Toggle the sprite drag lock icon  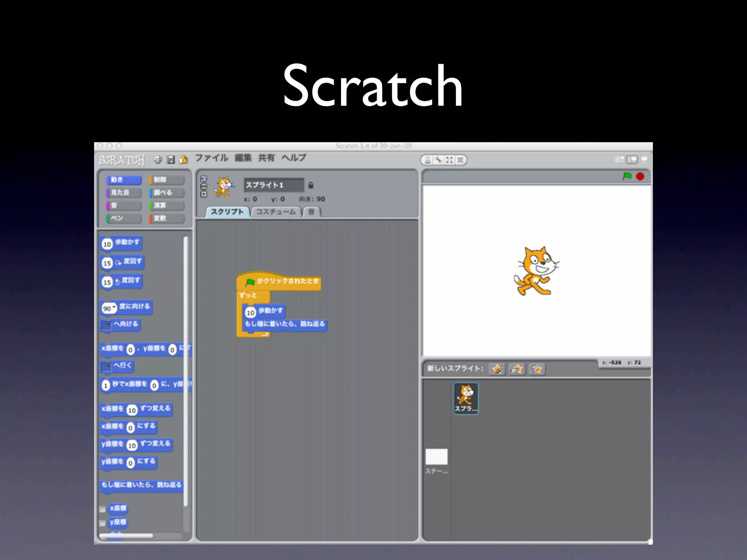click(311, 185)
